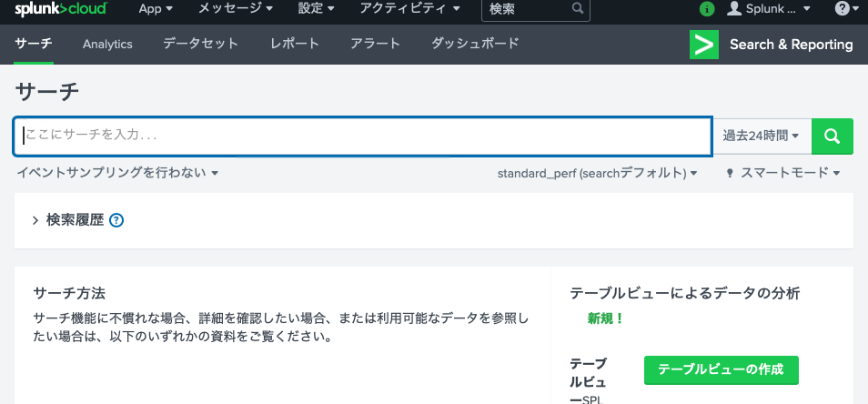This screenshot has width=868, height=404.
Task: Click the magnifier in top search box
Action: pyautogui.click(x=578, y=8)
